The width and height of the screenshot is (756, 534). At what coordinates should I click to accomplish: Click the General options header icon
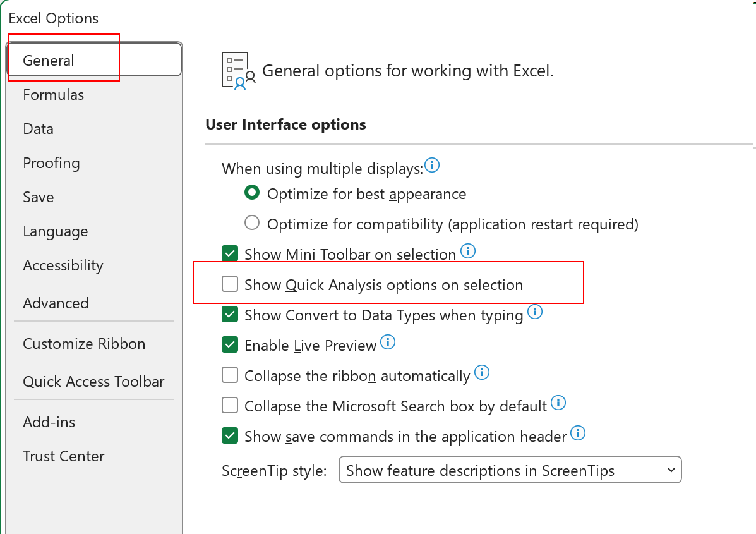238,70
